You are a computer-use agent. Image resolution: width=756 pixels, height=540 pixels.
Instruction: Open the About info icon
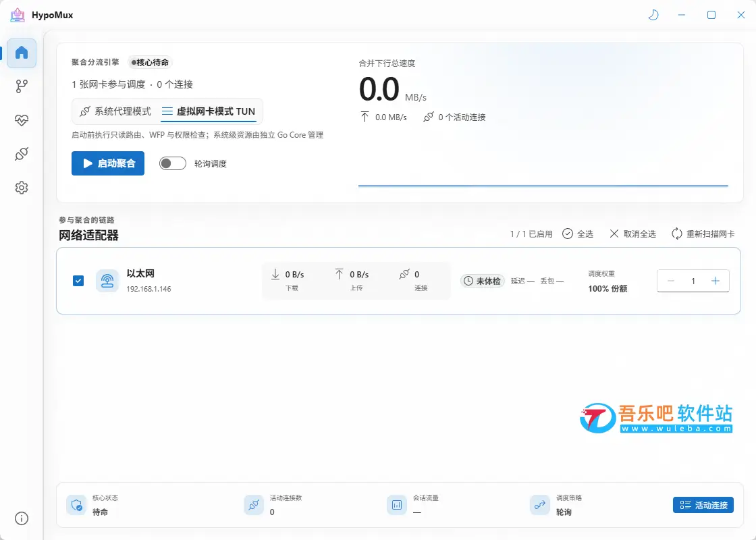point(22,518)
